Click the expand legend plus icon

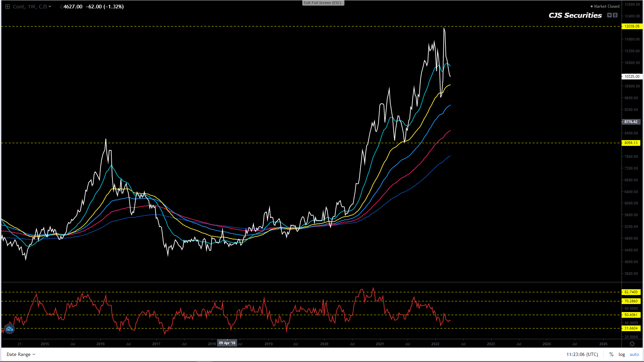(7, 7)
